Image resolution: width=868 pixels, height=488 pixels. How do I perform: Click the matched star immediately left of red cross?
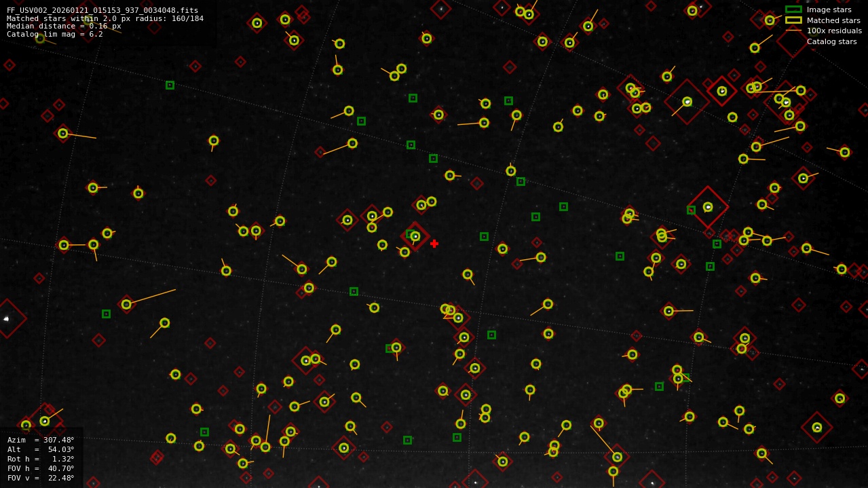[x=415, y=236]
